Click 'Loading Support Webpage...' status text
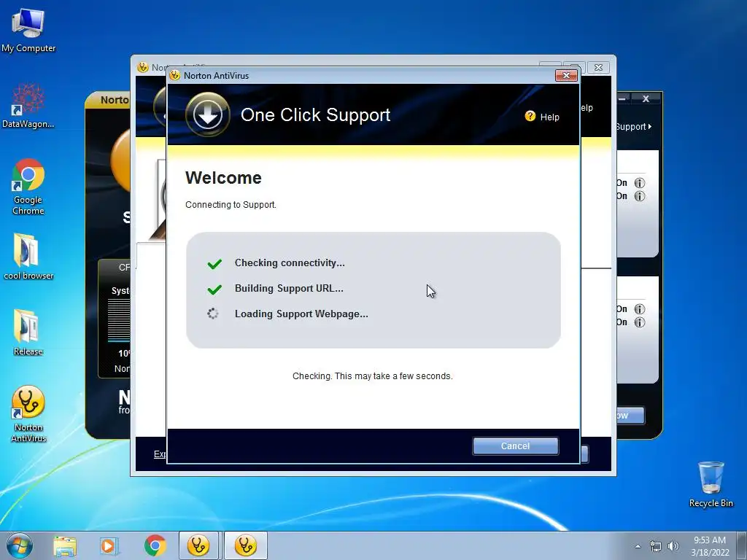The width and height of the screenshot is (747, 560). pyautogui.click(x=301, y=314)
